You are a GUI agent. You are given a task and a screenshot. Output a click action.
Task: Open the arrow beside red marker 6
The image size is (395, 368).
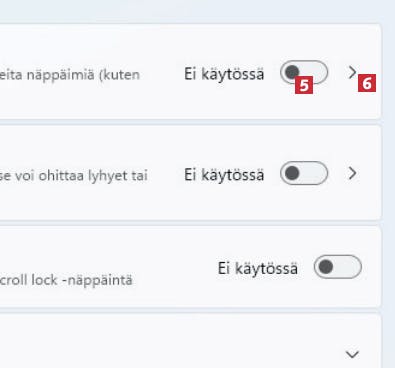352,72
